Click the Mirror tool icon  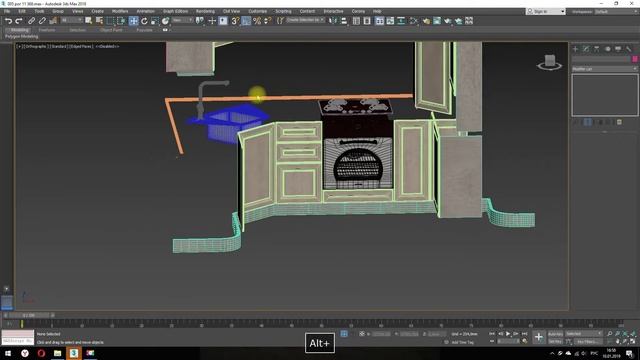click(333, 21)
